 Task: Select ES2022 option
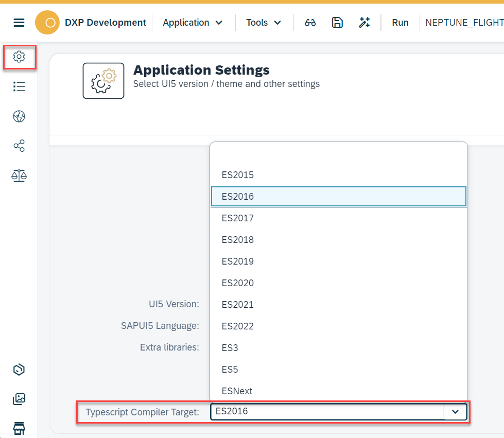click(x=338, y=326)
